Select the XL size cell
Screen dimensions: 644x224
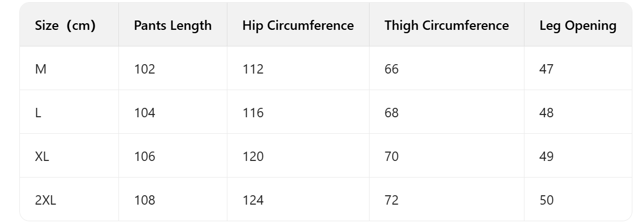(42, 157)
